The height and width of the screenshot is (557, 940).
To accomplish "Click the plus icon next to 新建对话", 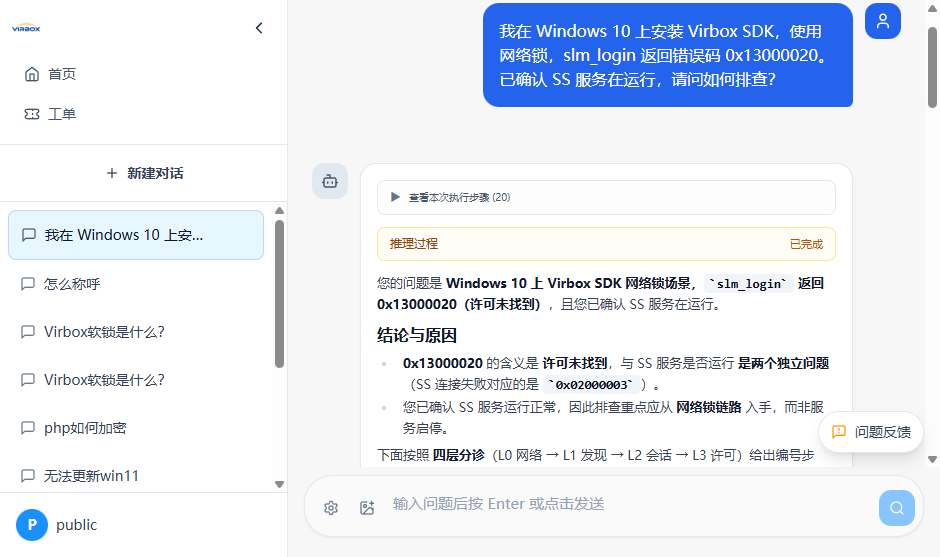I will click(x=112, y=173).
